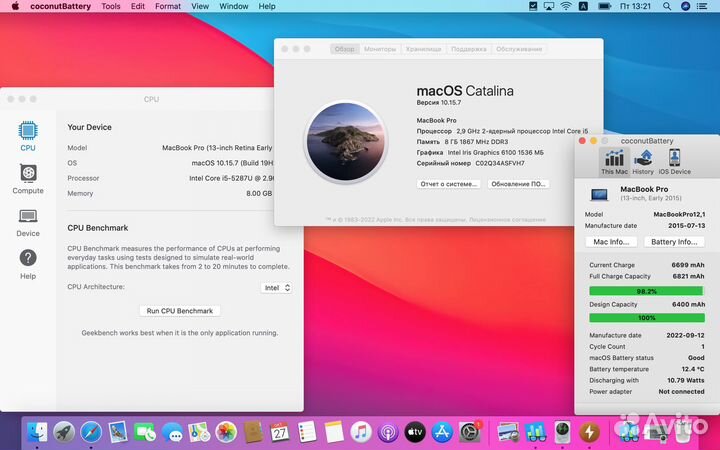
Task: Open the CPU Architecture Intel dropdown
Action: coord(276,288)
